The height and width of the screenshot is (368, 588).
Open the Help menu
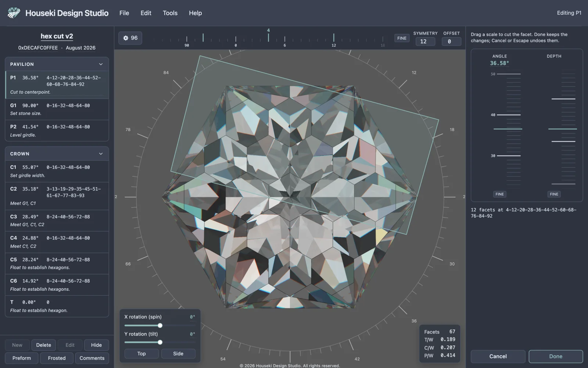click(195, 13)
